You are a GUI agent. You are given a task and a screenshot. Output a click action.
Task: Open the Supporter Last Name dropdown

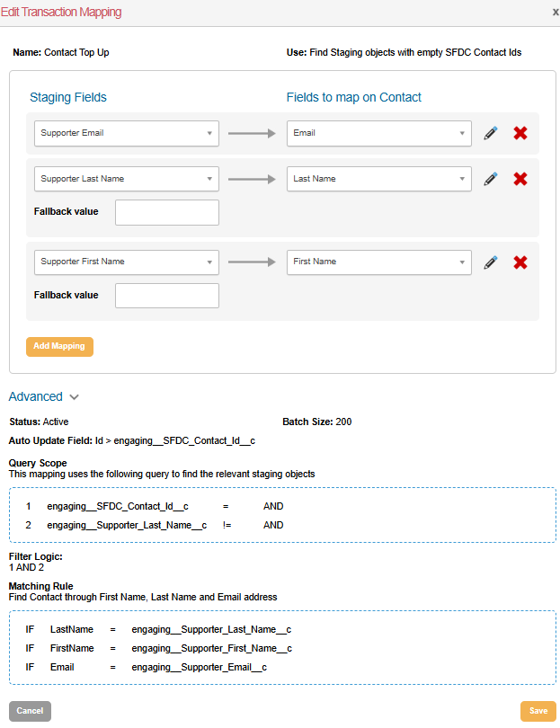click(x=126, y=178)
